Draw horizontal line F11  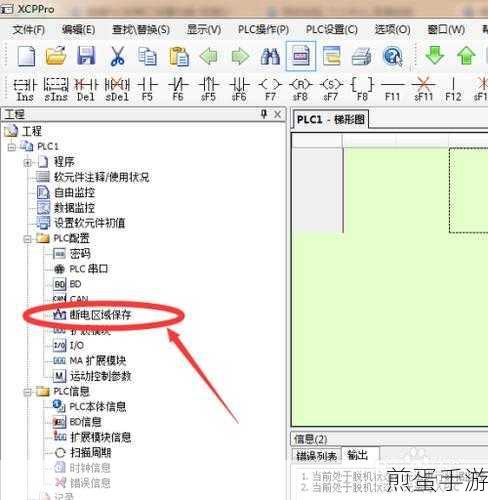click(x=392, y=89)
